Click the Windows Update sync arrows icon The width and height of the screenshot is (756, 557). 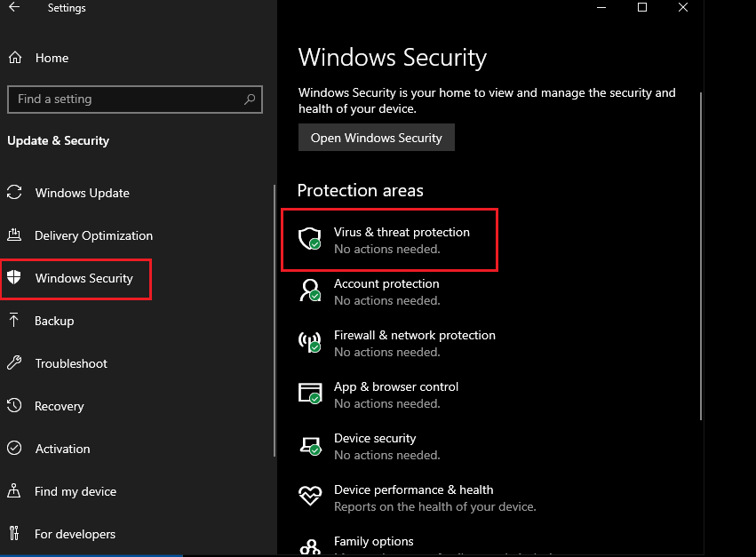coord(14,193)
